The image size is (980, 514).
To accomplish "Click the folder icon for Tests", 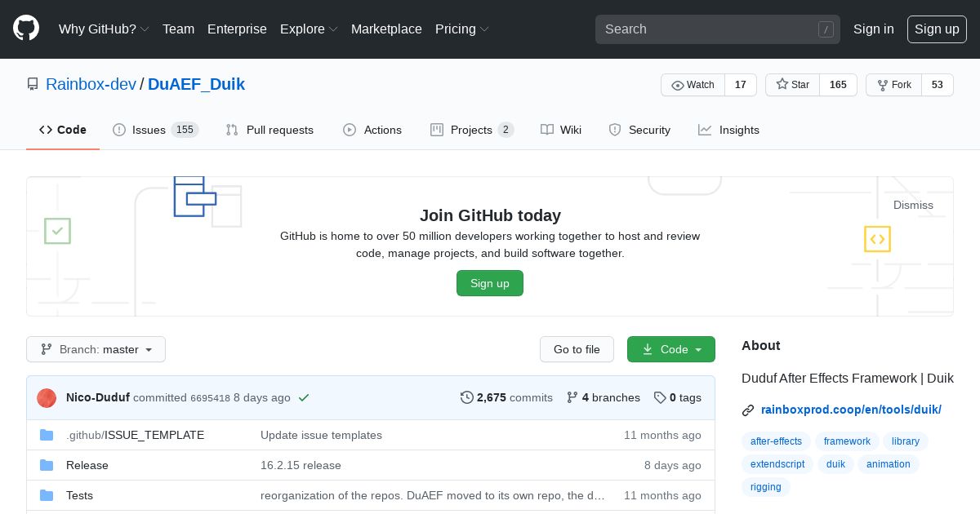I will click(47, 495).
